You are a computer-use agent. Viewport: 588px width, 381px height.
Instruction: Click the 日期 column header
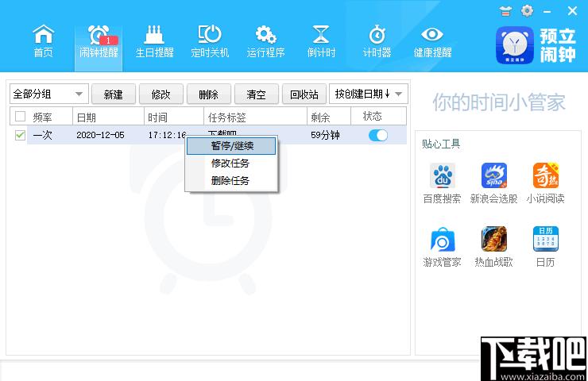[108, 117]
